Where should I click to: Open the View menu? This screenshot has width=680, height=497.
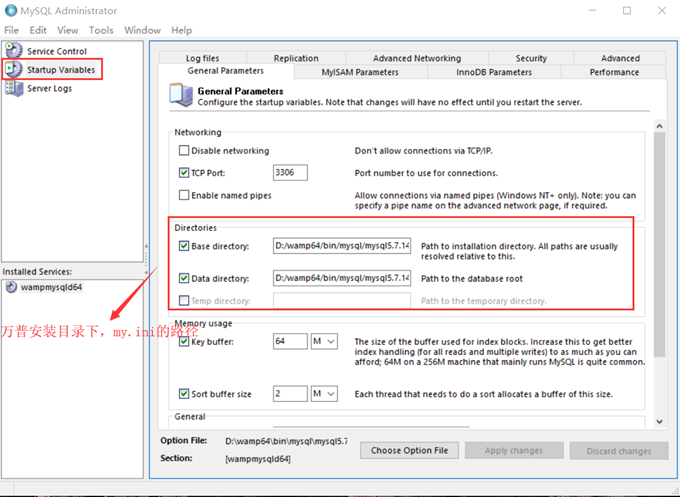tap(68, 30)
